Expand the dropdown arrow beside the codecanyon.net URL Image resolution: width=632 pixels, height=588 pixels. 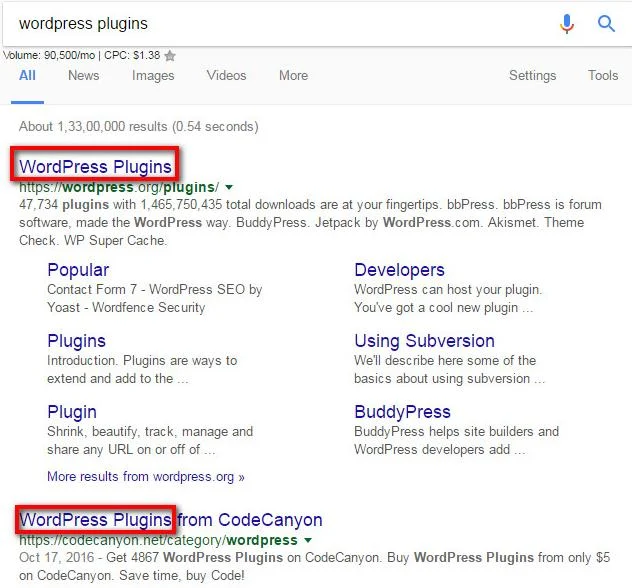308,540
